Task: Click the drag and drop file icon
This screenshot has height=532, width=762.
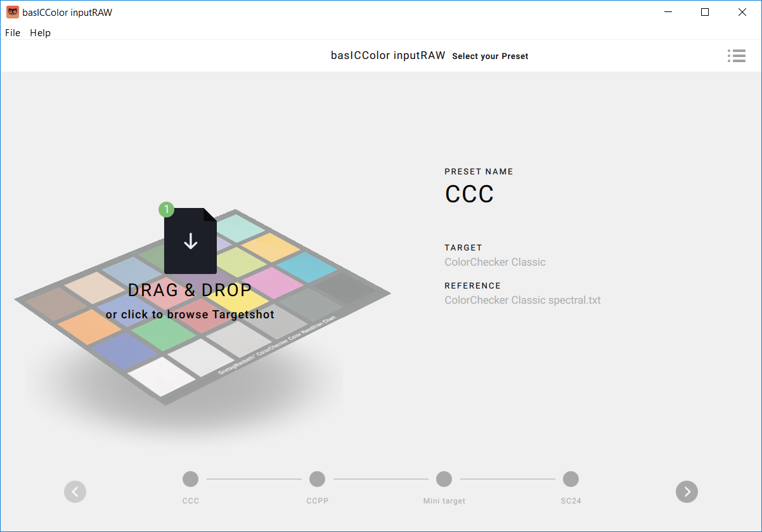Action: (x=190, y=241)
